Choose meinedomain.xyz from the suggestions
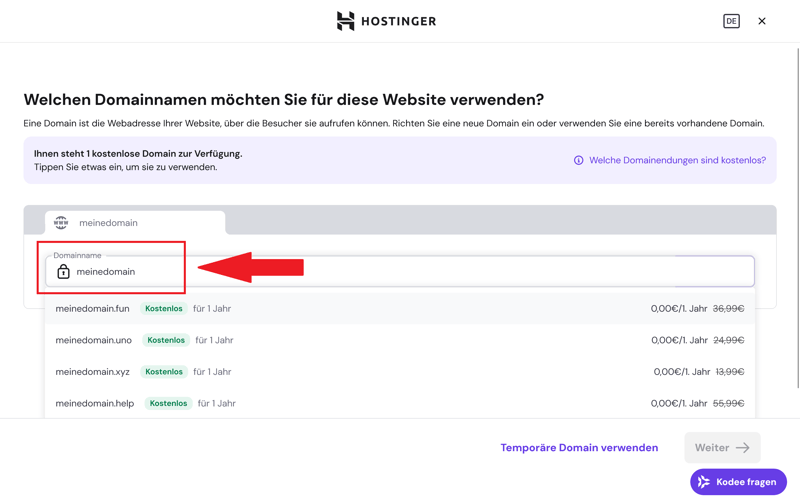The width and height of the screenshot is (800, 503). coord(93,372)
